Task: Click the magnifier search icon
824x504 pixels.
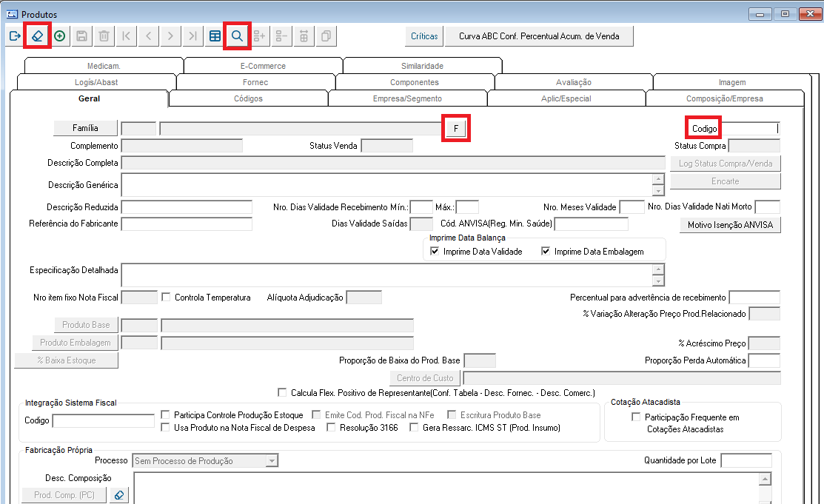Action: pos(237,36)
